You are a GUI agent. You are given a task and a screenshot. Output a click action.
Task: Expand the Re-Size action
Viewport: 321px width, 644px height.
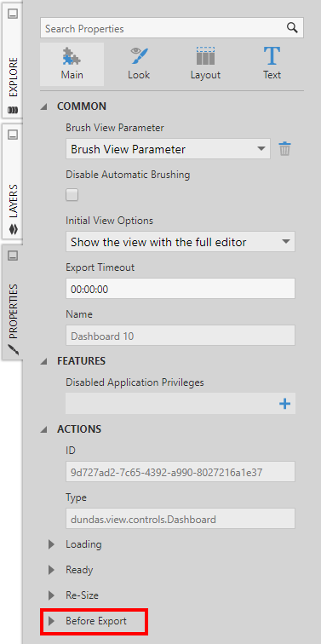pyautogui.click(x=51, y=595)
